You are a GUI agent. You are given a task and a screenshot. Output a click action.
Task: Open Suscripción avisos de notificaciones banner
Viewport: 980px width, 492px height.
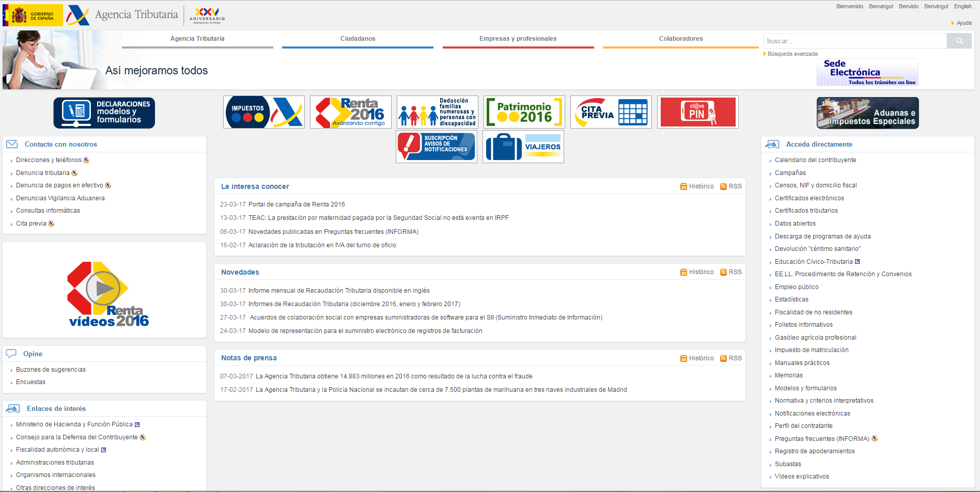pyautogui.click(x=437, y=147)
